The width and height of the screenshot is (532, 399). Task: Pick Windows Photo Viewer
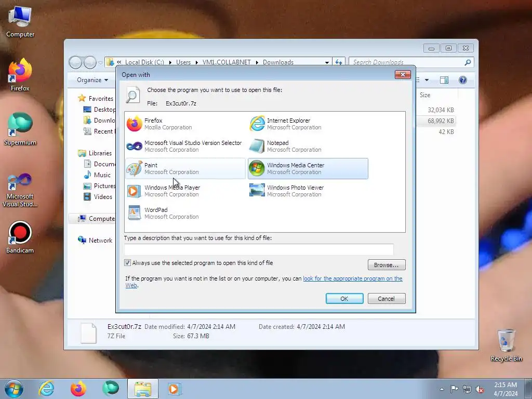tap(308, 191)
